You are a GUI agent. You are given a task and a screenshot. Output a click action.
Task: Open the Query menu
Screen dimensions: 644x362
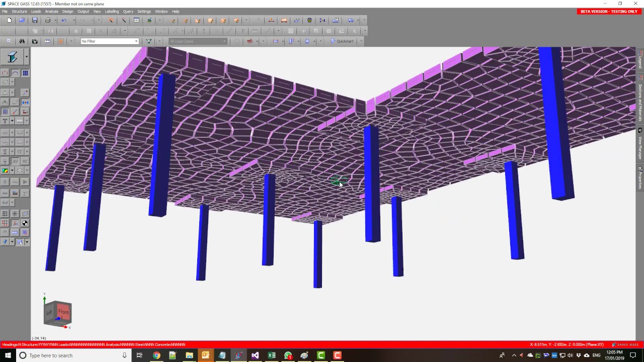click(128, 11)
